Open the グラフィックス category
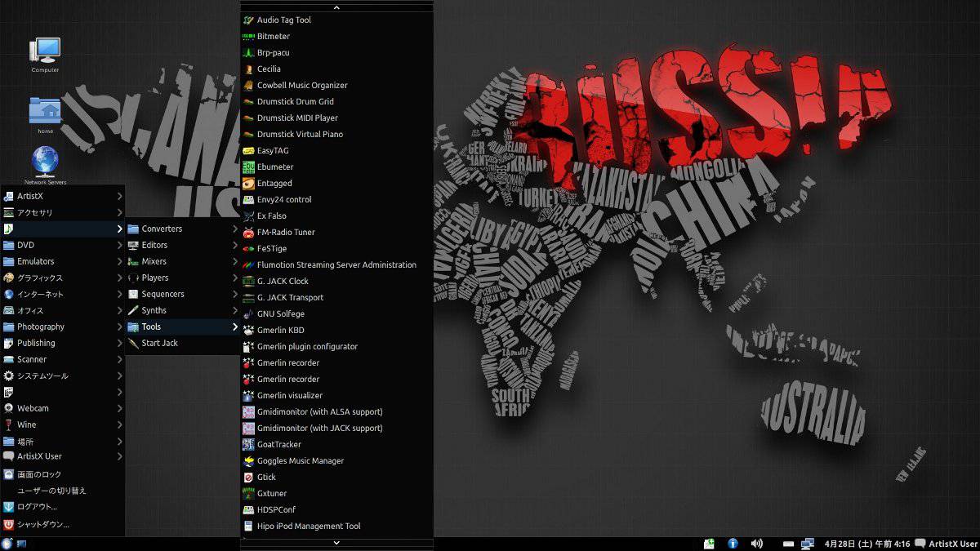 coord(63,278)
